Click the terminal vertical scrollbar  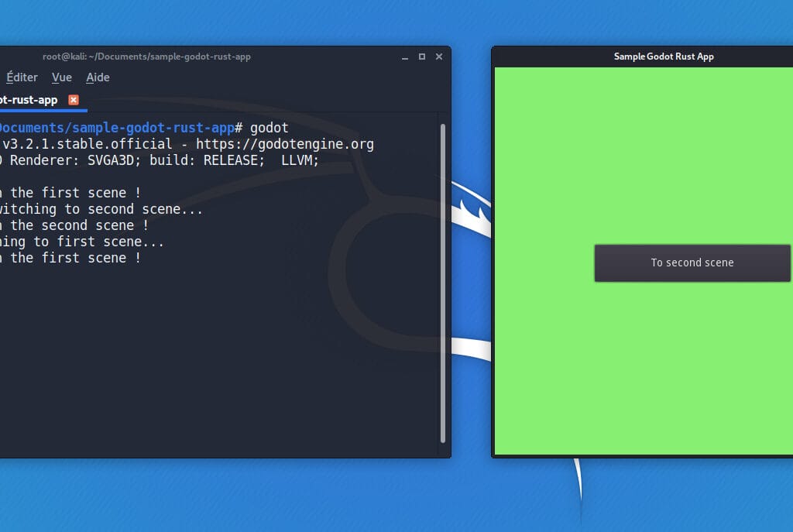click(x=443, y=283)
